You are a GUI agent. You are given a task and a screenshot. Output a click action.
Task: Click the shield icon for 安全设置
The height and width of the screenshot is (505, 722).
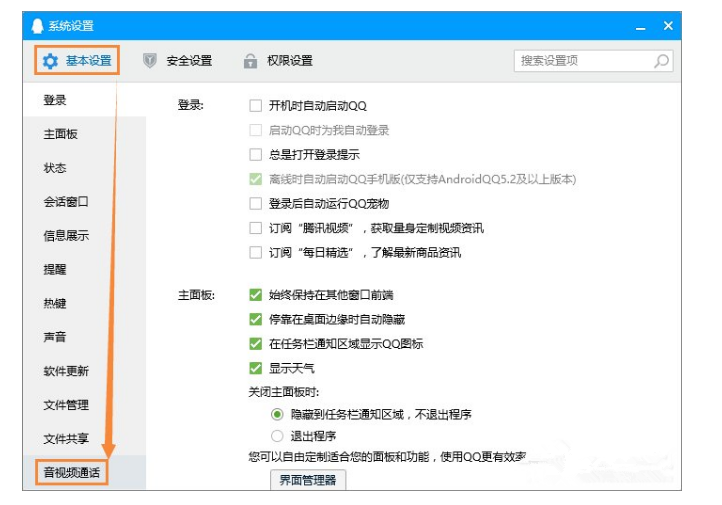click(x=150, y=61)
